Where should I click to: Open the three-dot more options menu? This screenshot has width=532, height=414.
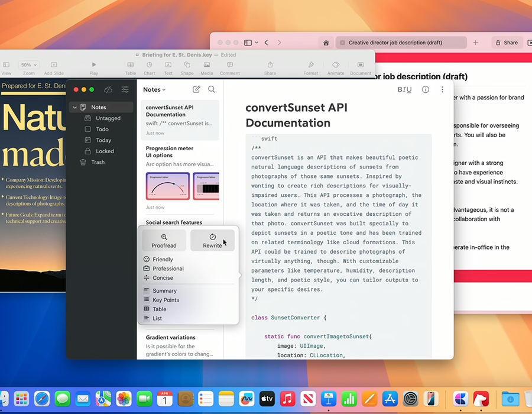coord(442,89)
